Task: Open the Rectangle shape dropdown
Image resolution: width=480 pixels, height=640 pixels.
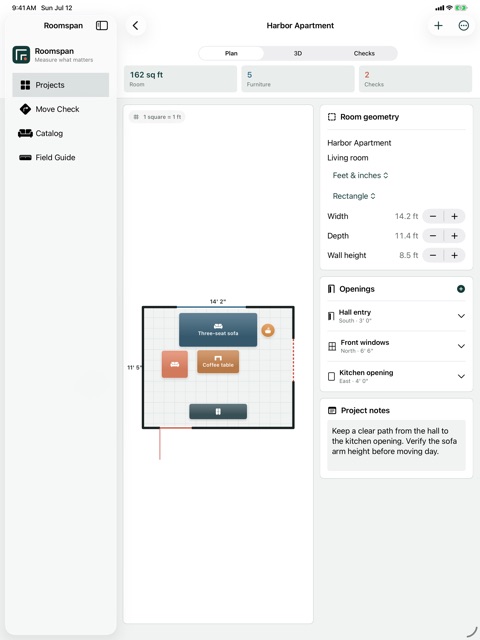Action: pos(354,196)
